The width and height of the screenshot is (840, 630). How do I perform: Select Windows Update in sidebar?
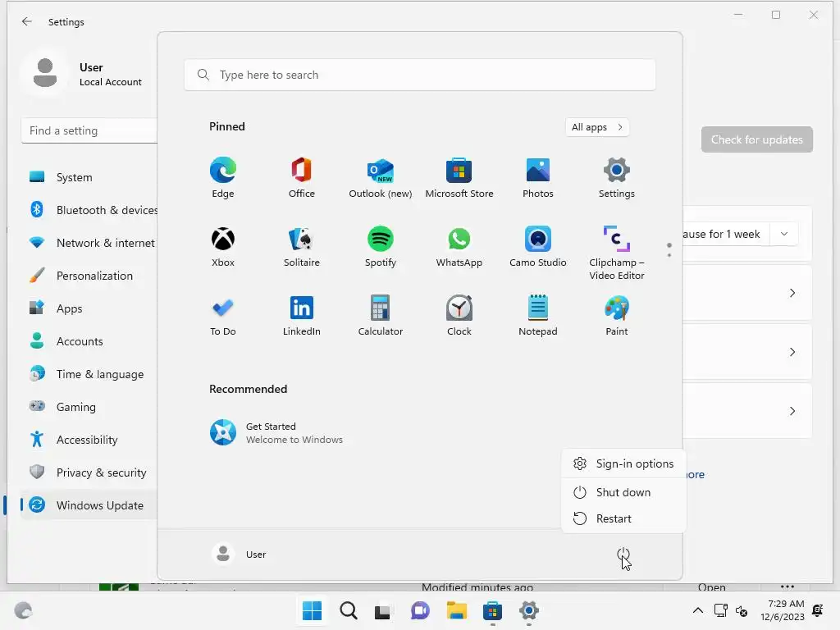click(x=89, y=505)
